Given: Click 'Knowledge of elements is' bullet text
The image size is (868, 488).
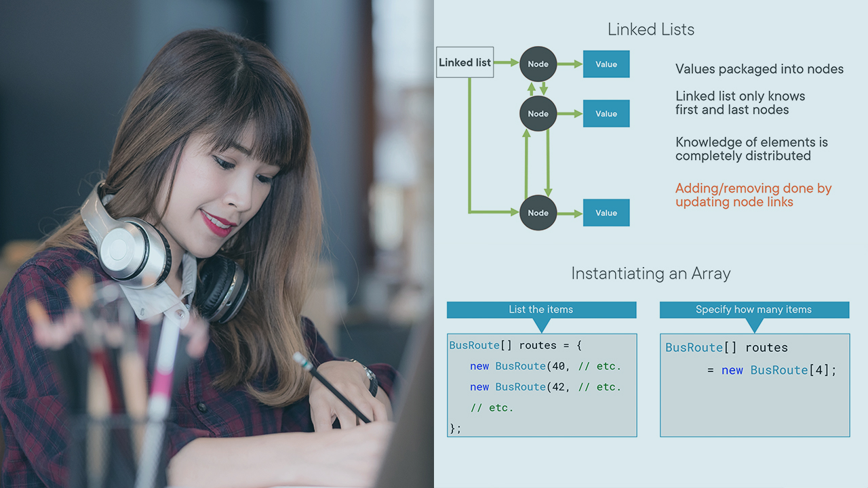Looking at the screenshot, I should (751, 142).
